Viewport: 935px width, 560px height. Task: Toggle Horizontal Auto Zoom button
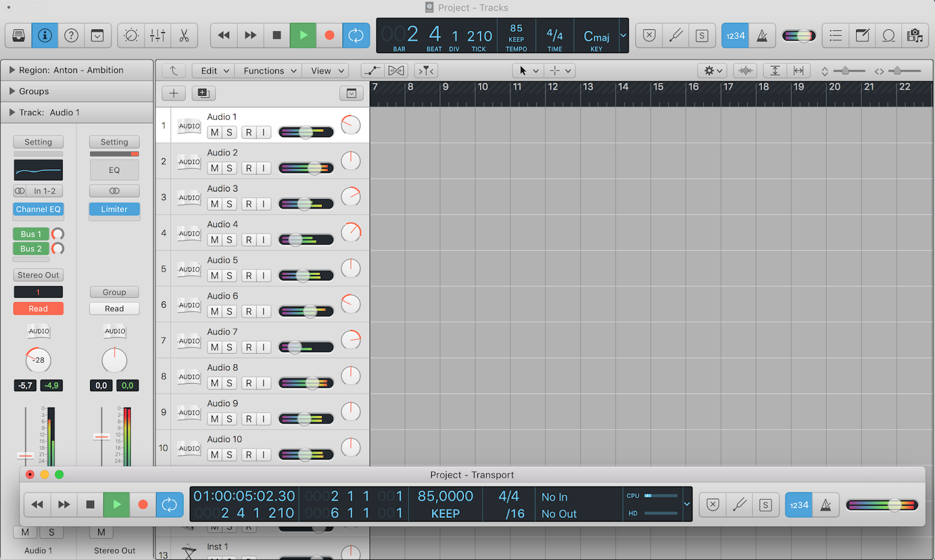pos(798,71)
